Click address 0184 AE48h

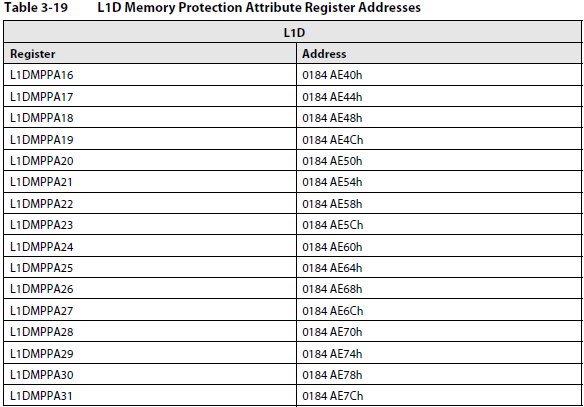pyautogui.click(x=332, y=118)
